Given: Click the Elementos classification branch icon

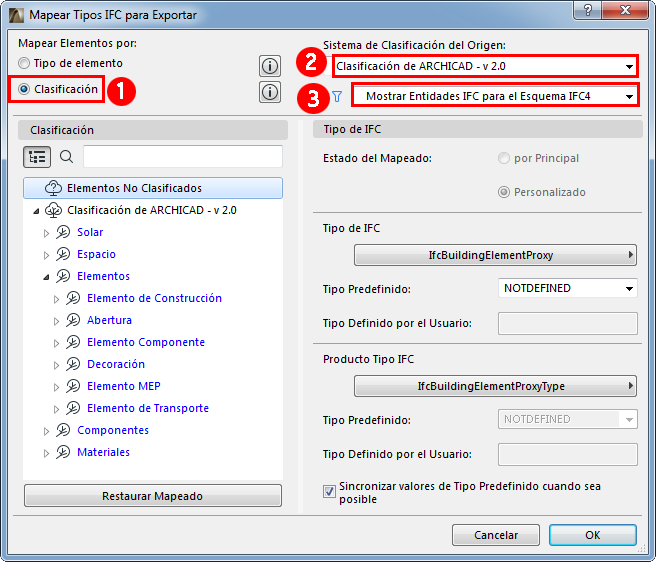Looking at the screenshot, I should [x=63, y=276].
